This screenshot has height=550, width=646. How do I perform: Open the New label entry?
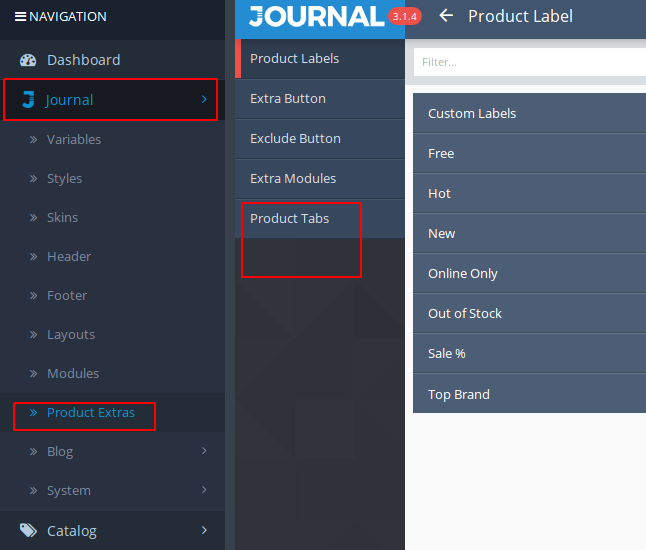529,233
